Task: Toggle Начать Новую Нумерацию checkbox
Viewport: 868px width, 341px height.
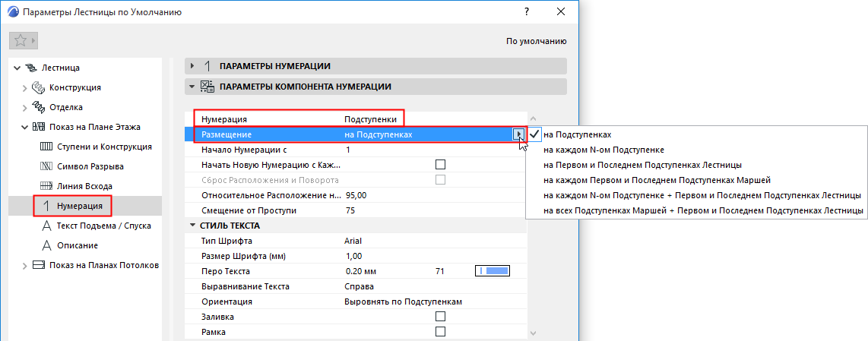Action: [441, 164]
